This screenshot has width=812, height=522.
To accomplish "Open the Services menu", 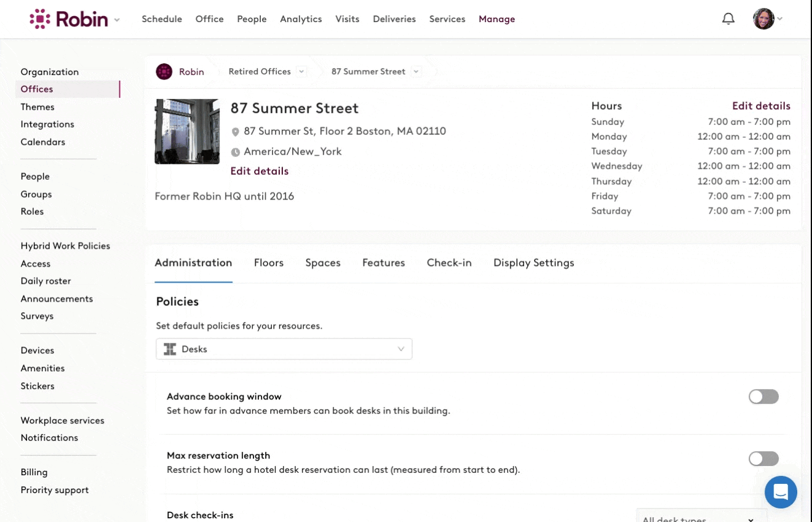I will click(447, 19).
